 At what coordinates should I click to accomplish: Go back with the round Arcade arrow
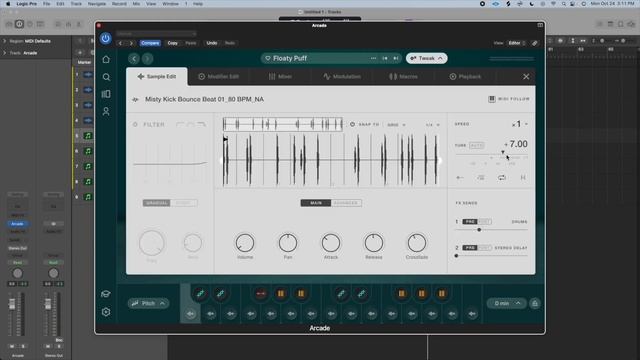(134, 59)
